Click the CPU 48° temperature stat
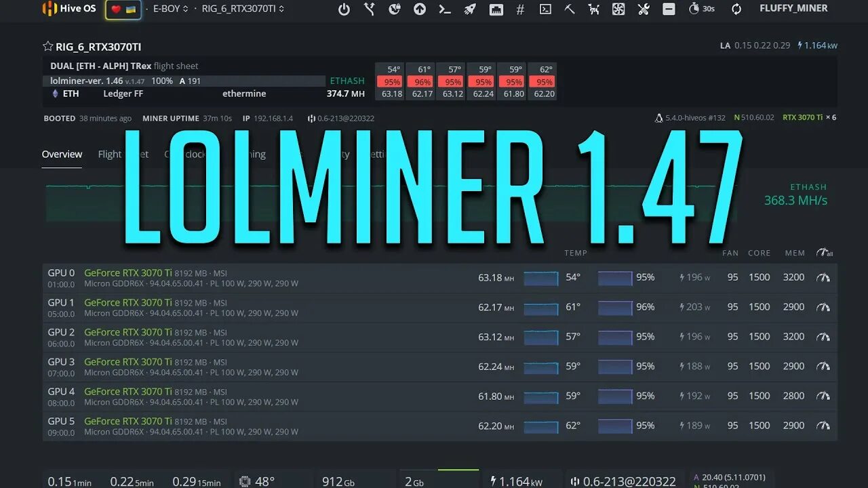 click(x=257, y=481)
